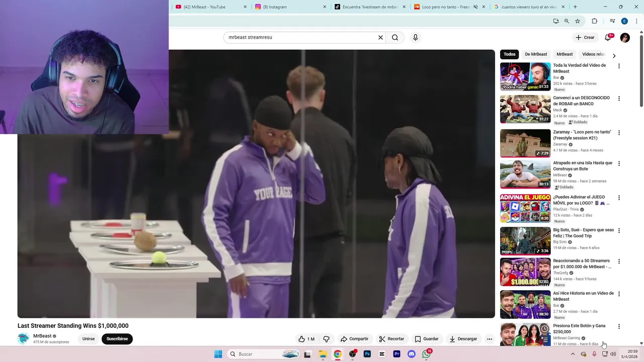Open Zaramay 'Loco pero no tanto' thumbnail

(525, 143)
